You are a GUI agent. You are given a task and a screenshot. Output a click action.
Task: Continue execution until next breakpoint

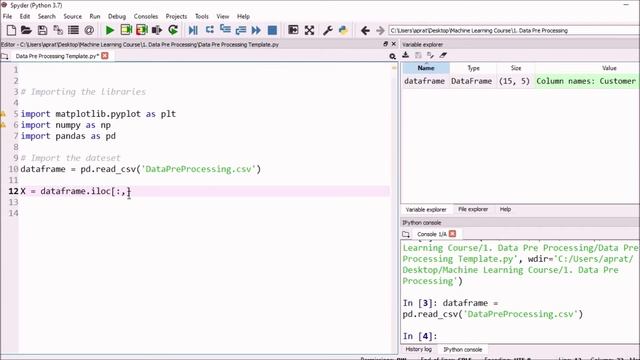pyautogui.click(x=256, y=30)
